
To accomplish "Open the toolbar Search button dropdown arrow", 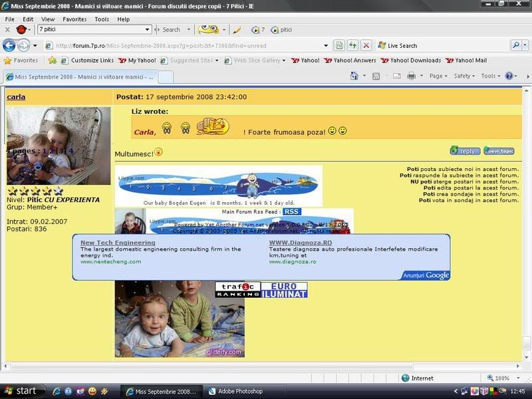I will point(189,29).
